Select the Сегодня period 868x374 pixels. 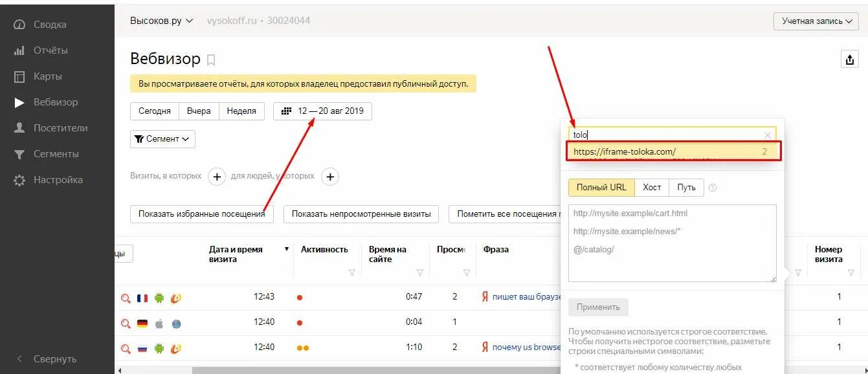tap(155, 111)
